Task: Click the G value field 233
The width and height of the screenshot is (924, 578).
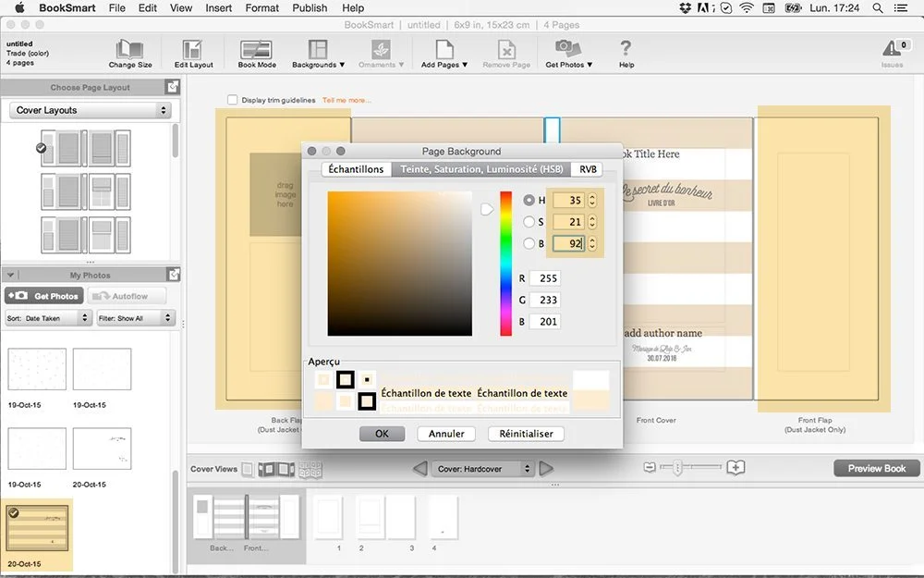Action: point(545,300)
